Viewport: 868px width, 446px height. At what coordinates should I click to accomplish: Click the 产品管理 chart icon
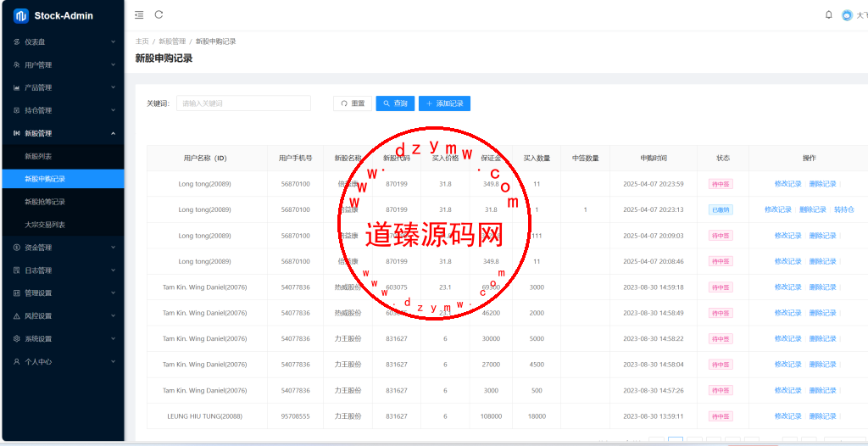click(17, 87)
